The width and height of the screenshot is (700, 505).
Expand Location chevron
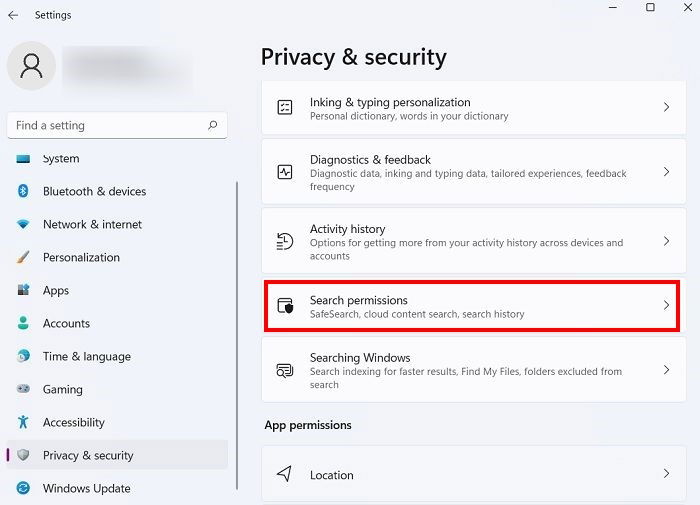click(666, 473)
